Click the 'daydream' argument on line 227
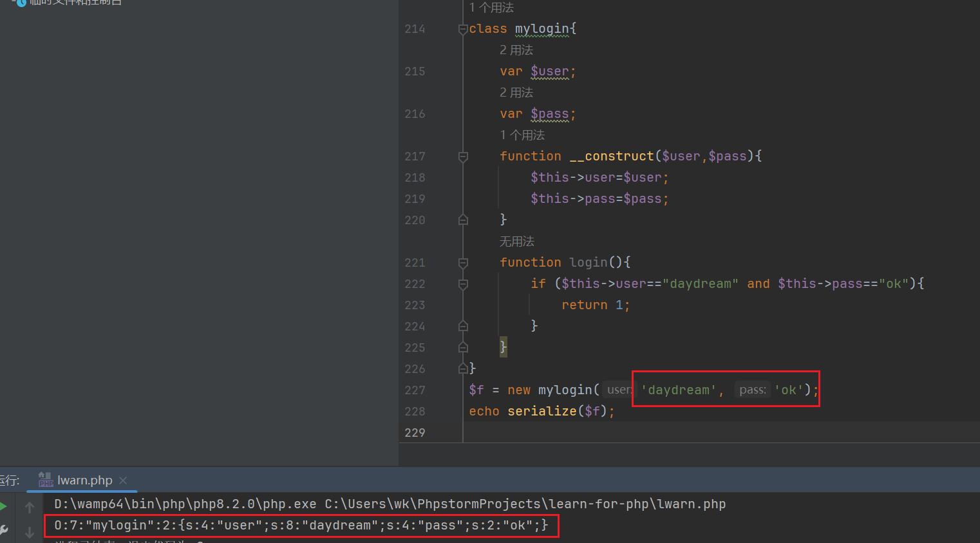 679,390
